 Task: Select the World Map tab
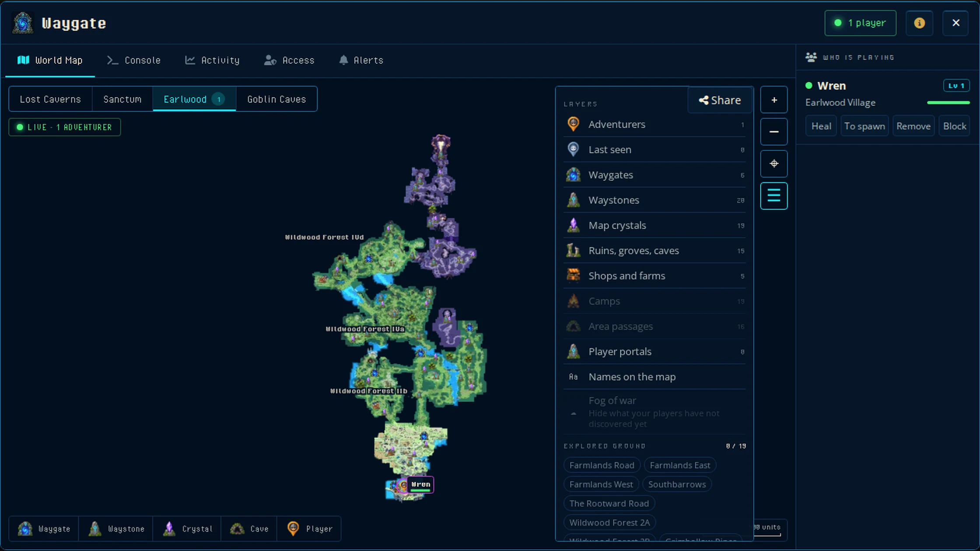[50, 60]
